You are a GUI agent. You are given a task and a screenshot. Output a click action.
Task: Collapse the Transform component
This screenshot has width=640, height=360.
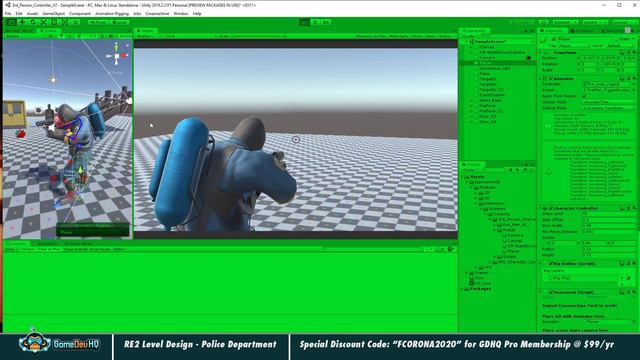tap(541, 52)
